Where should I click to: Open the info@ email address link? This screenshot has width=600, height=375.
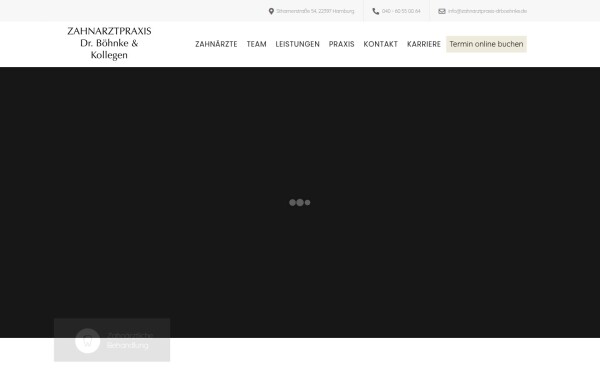tap(487, 11)
